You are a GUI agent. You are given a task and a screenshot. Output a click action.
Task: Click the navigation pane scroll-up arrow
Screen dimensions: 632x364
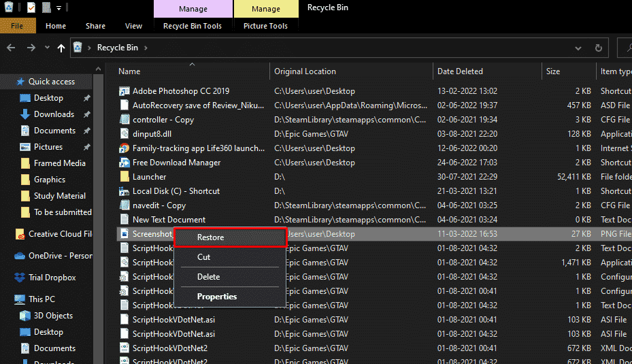pos(99,69)
